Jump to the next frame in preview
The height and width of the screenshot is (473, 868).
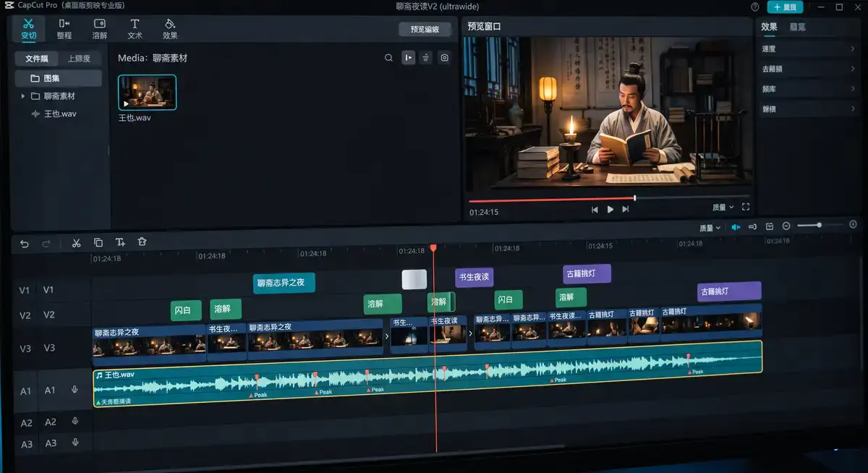[626, 209]
